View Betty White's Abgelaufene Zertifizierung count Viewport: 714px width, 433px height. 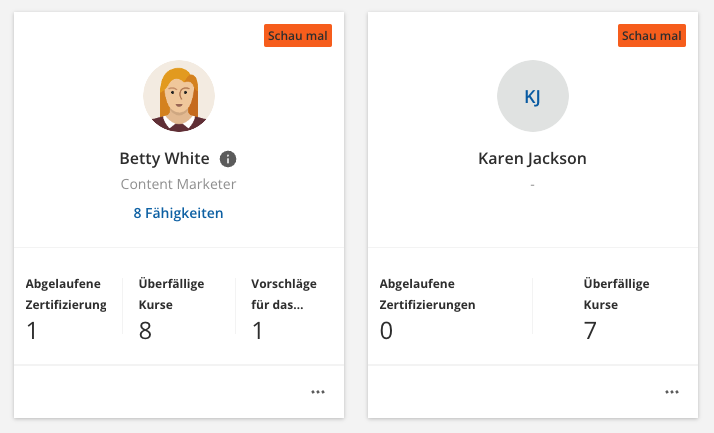click(x=66, y=309)
